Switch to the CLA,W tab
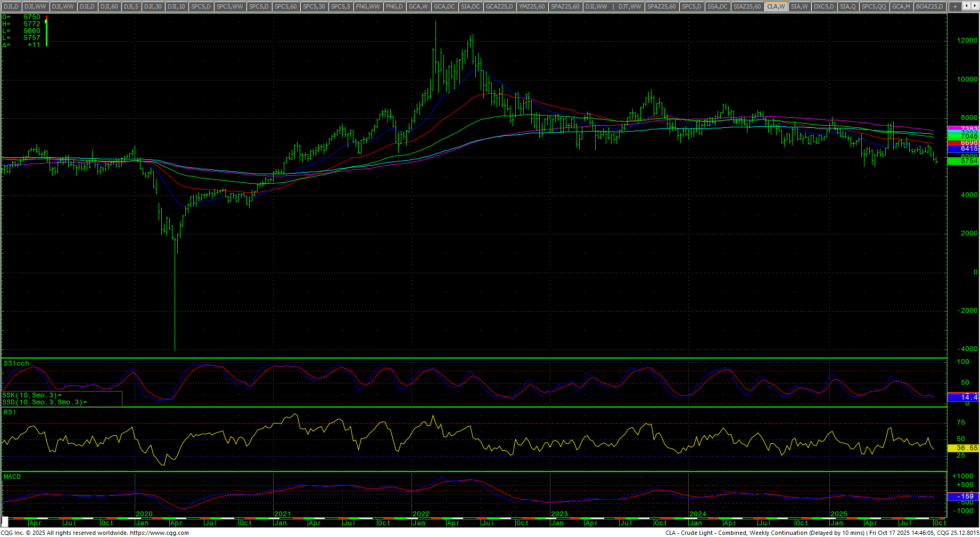Viewport: 980px width, 537px height. point(776,6)
